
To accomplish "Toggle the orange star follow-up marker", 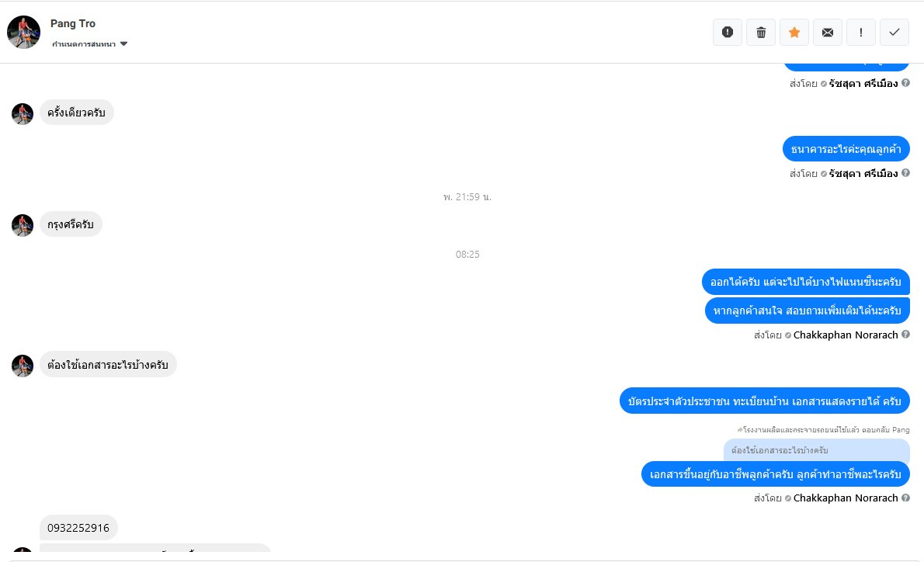I will [794, 33].
